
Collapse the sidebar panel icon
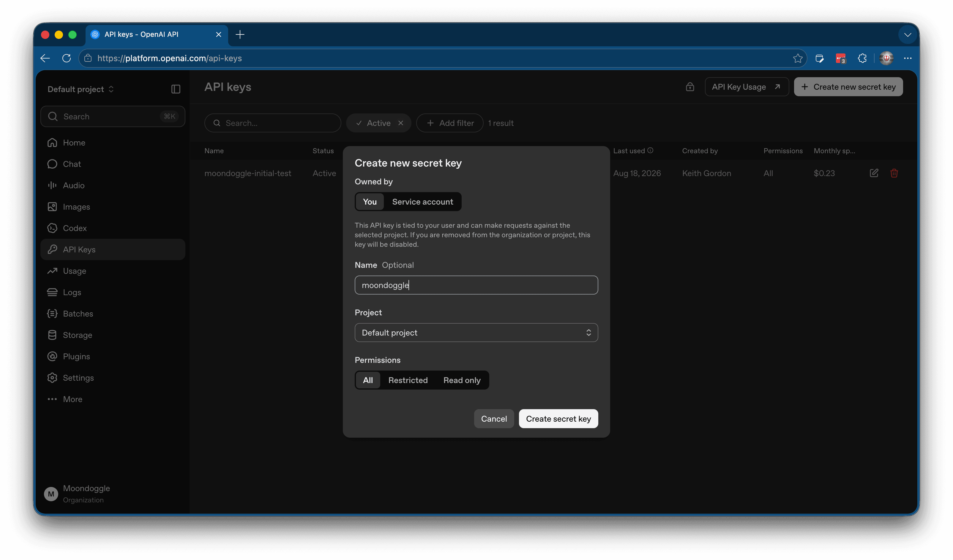click(x=176, y=89)
